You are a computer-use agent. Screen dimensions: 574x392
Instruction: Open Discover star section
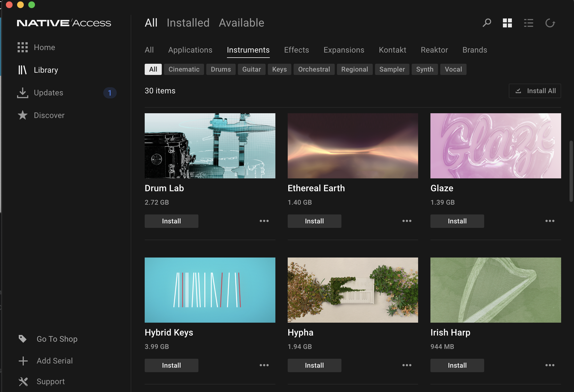49,115
